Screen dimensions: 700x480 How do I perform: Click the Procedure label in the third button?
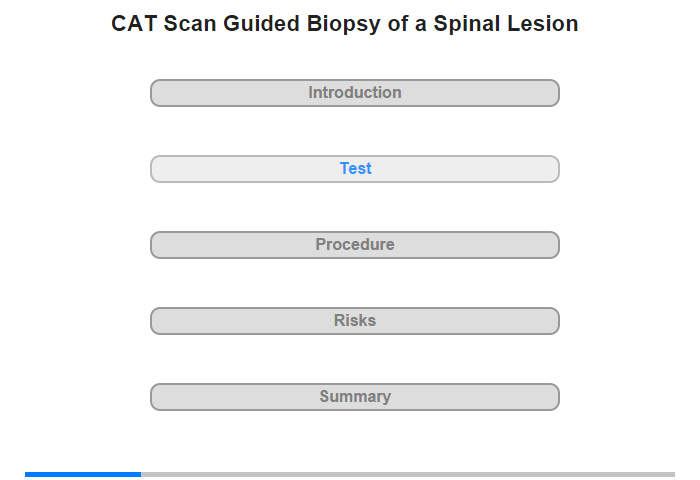(x=355, y=244)
